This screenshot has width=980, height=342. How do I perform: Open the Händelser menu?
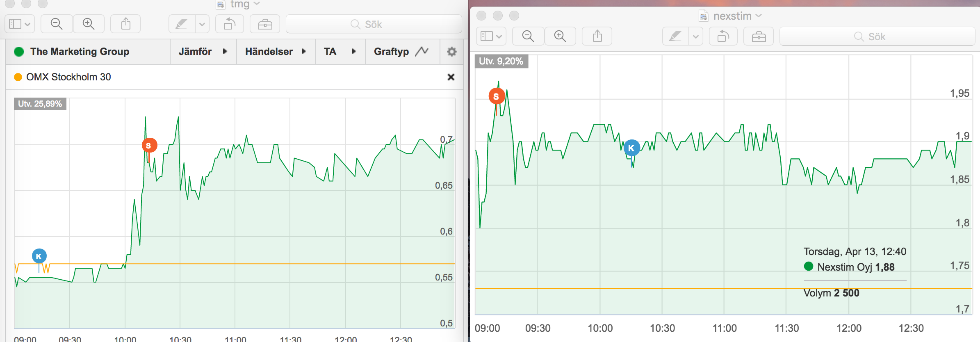click(x=276, y=52)
